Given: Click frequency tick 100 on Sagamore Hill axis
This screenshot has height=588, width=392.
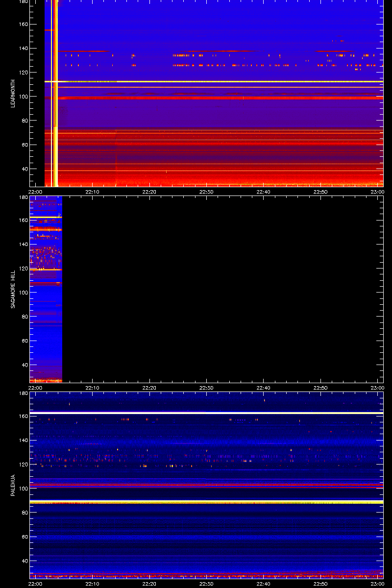Looking at the screenshot, I should [x=23, y=293].
